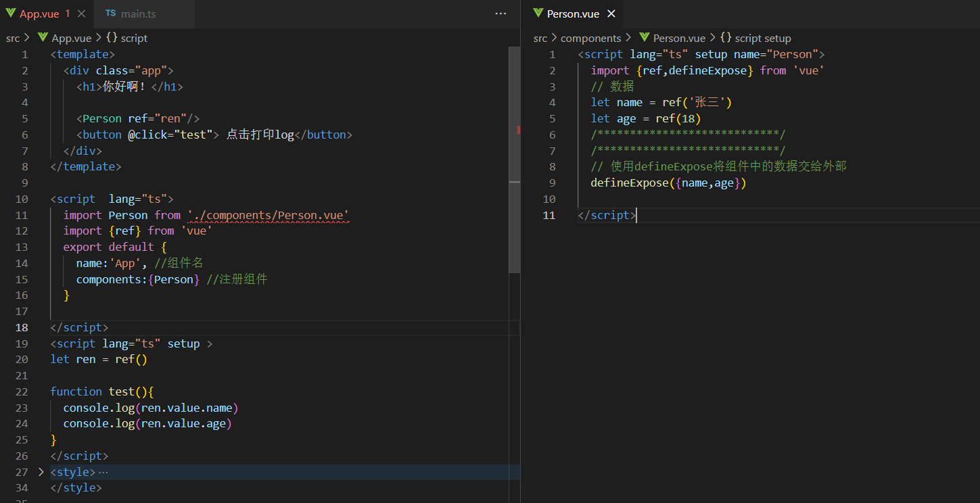The width and height of the screenshot is (980, 503).
Task: Click '<script lang="ts" setup name="Person">' in Person.vue
Action: click(701, 54)
